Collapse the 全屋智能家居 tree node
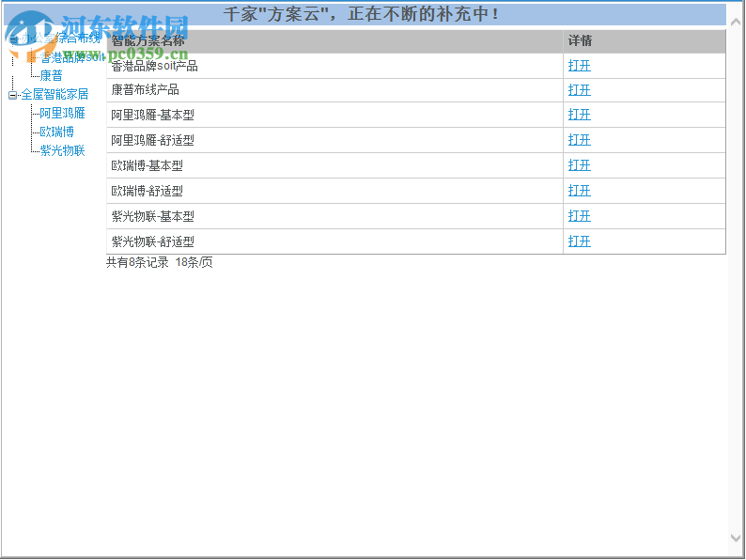746x560 pixels. tap(13, 95)
